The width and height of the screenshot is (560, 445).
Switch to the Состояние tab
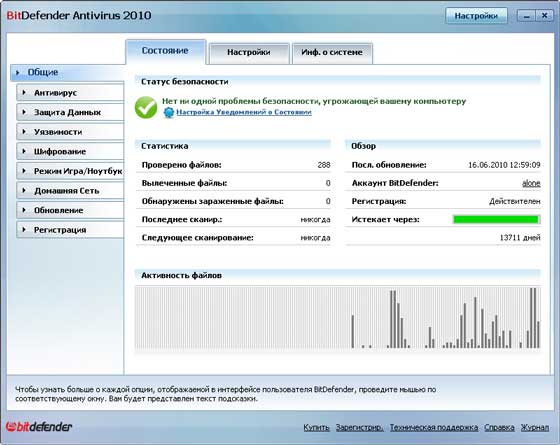tap(166, 51)
